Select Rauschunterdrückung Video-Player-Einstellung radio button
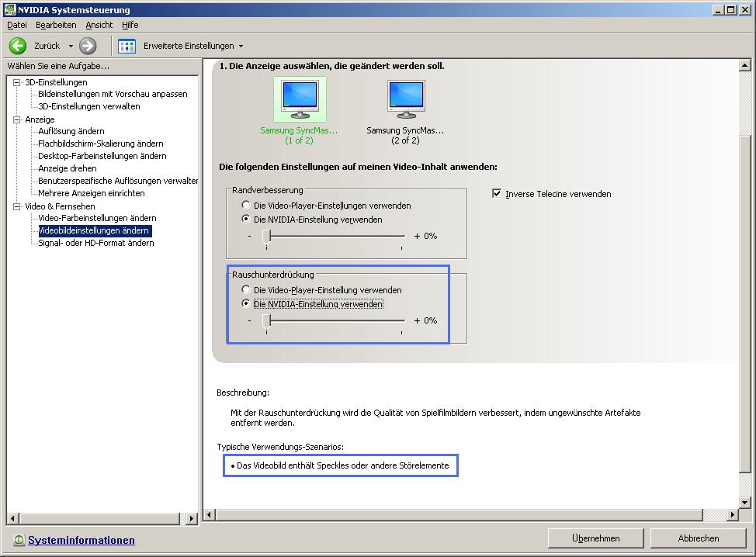 pos(246,289)
